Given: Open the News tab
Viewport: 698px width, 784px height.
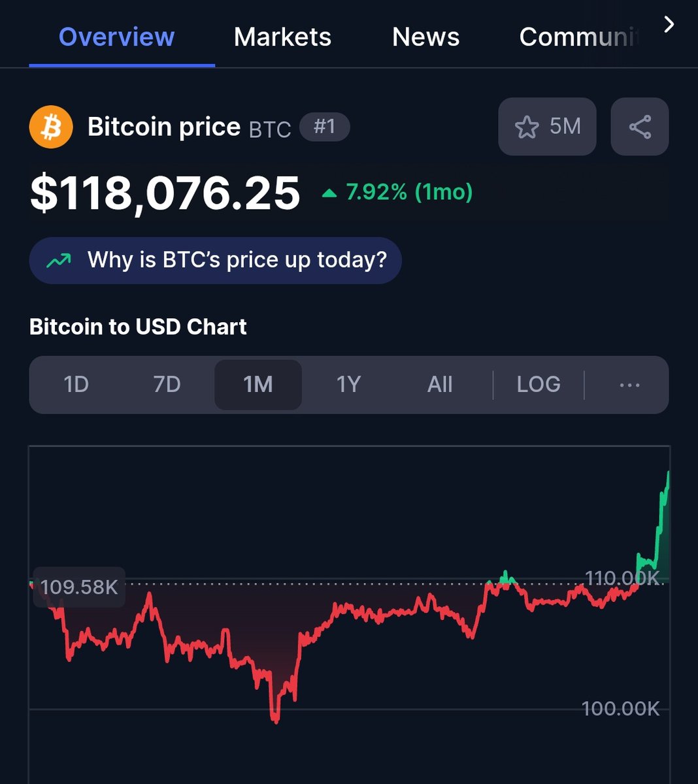Looking at the screenshot, I should (x=425, y=37).
